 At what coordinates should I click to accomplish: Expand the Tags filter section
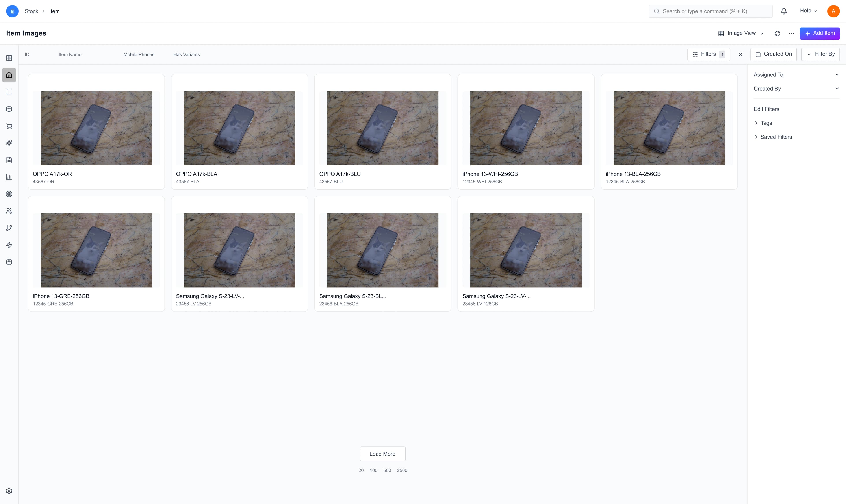[766, 123]
